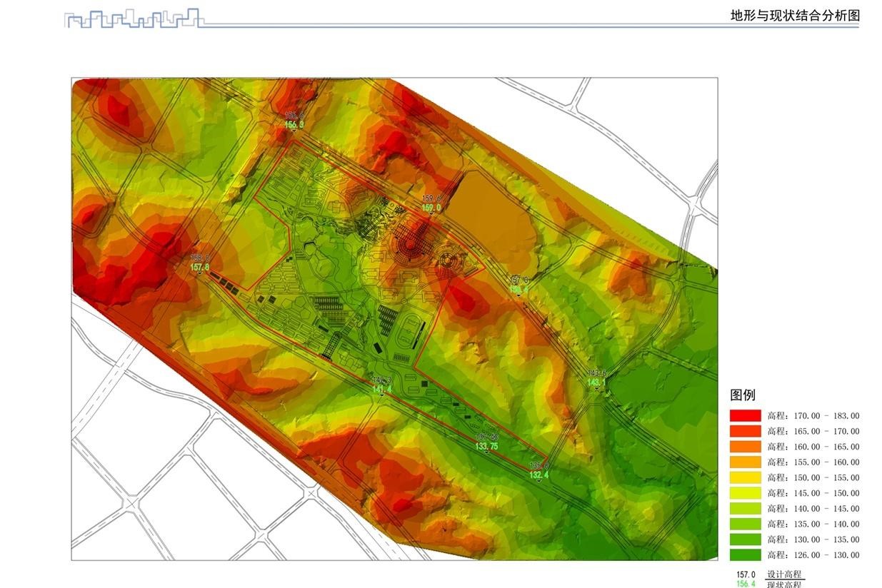Click legend label 高程: 140.00 - 145.00
Screen dimensions: 882x588
pyautogui.click(x=813, y=509)
